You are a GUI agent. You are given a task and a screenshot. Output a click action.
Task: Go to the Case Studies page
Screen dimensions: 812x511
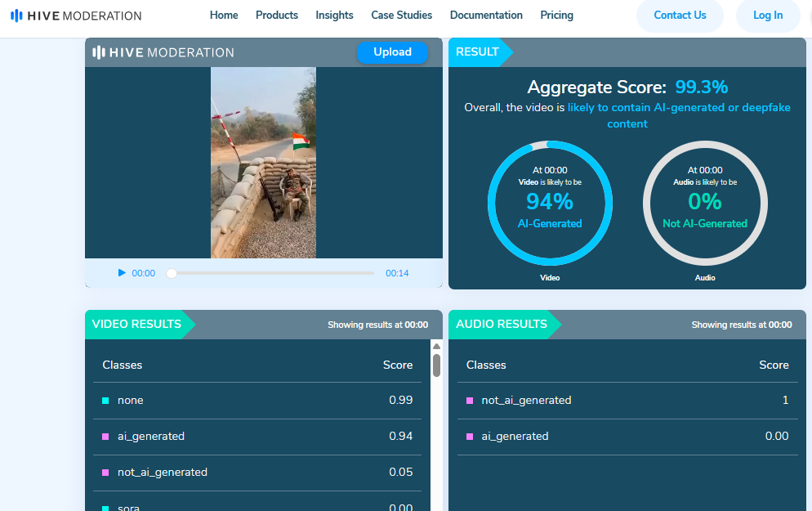401,16
